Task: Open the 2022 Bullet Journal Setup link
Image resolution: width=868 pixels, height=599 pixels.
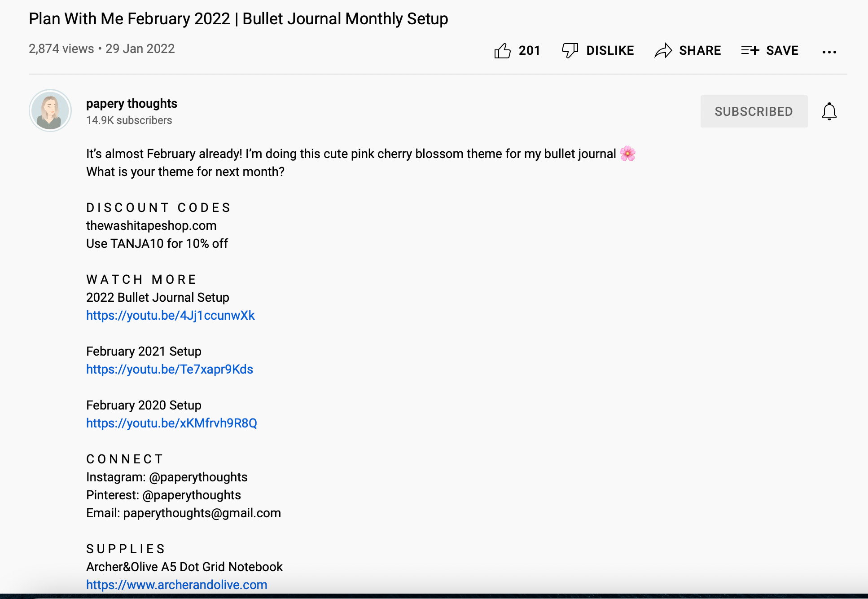Action: pyautogui.click(x=170, y=316)
